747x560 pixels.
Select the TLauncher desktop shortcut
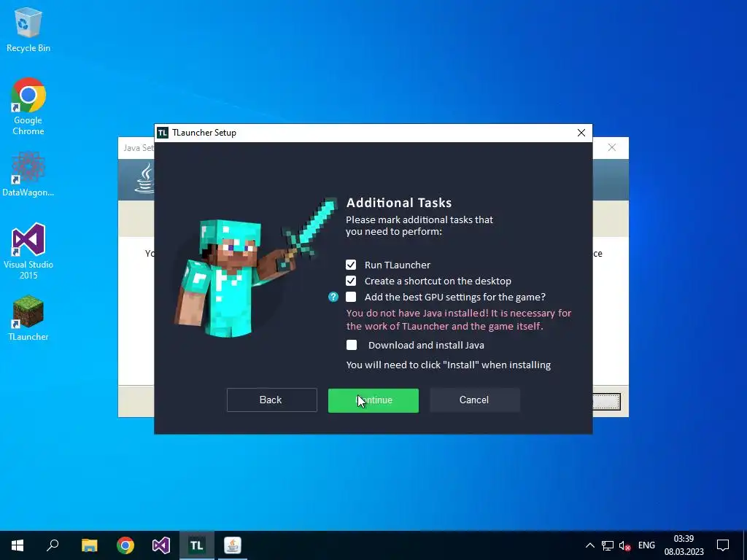[x=28, y=318]
